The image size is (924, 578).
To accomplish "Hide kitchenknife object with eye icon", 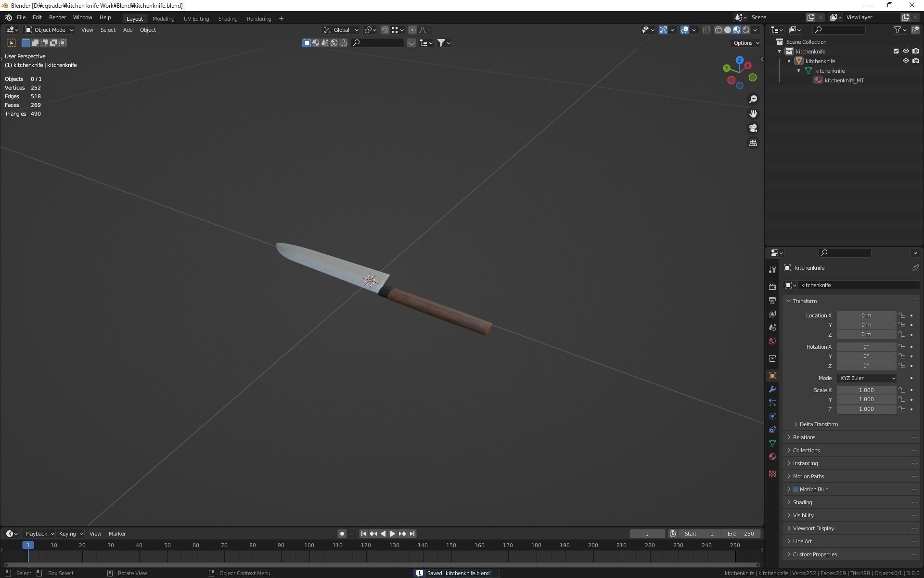I will click(x=906, y=61).
